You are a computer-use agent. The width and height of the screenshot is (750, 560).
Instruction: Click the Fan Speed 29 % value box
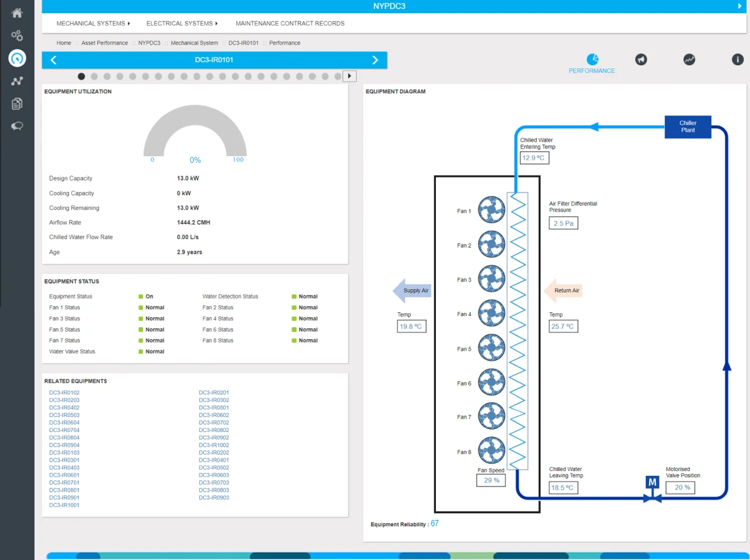[x=491, y=480]
